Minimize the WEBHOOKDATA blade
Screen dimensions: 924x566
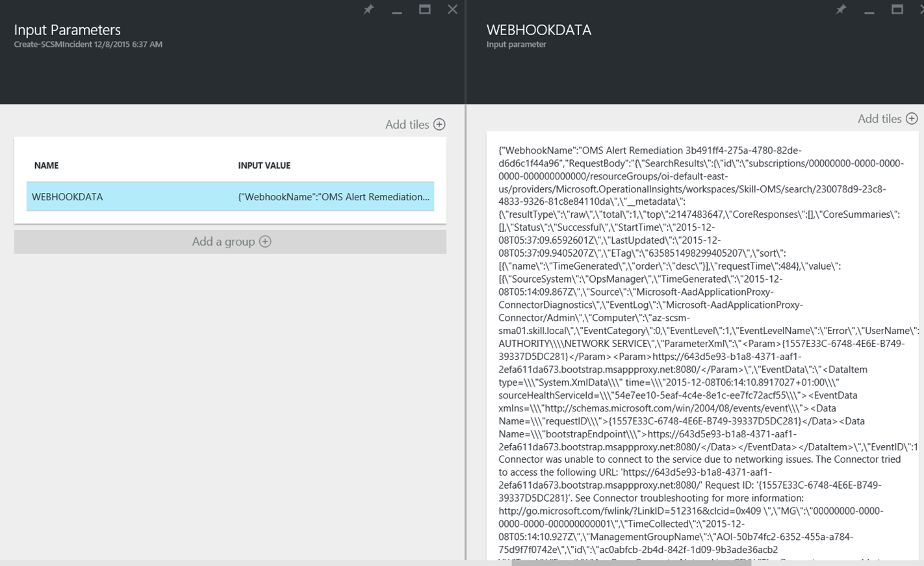coord(869,10)
